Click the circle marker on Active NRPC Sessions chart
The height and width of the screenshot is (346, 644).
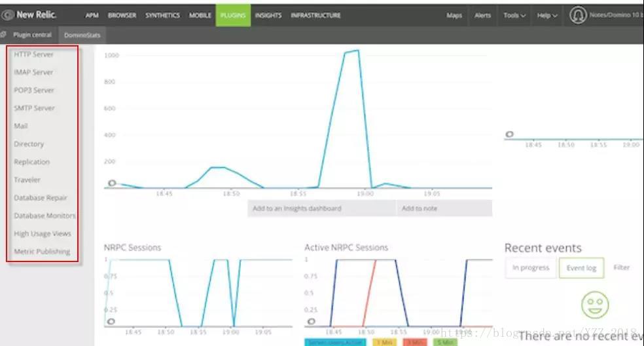312,321
